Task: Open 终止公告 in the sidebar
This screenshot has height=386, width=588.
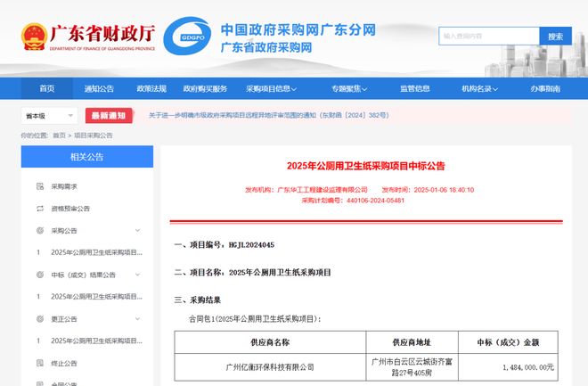Action: tap(64, 364)
